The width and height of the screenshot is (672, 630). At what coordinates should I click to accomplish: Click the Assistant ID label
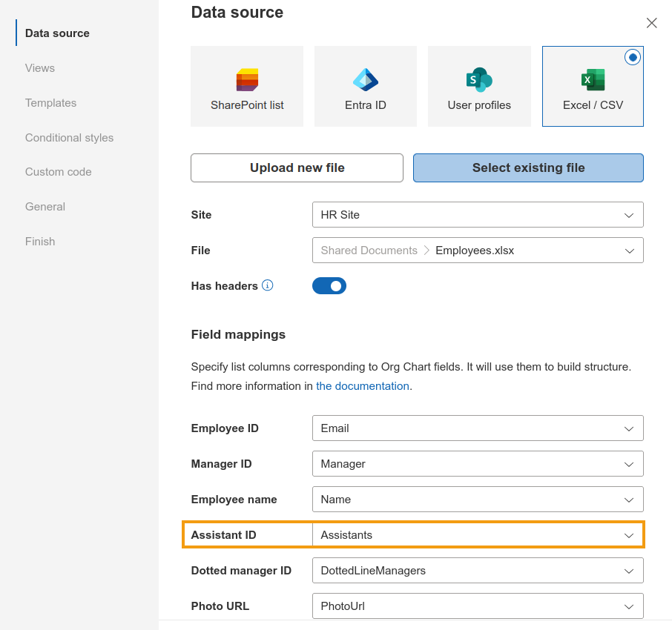pyautogui.click(x=224, y=534)
